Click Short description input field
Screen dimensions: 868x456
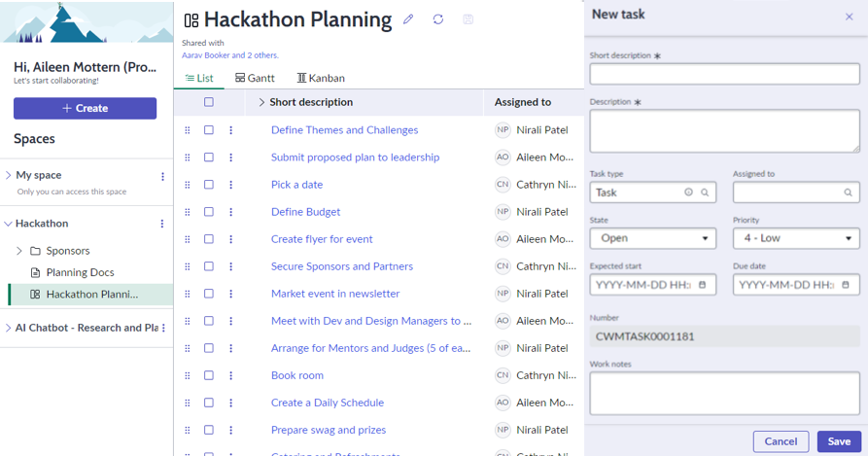(x=724, y=74)
